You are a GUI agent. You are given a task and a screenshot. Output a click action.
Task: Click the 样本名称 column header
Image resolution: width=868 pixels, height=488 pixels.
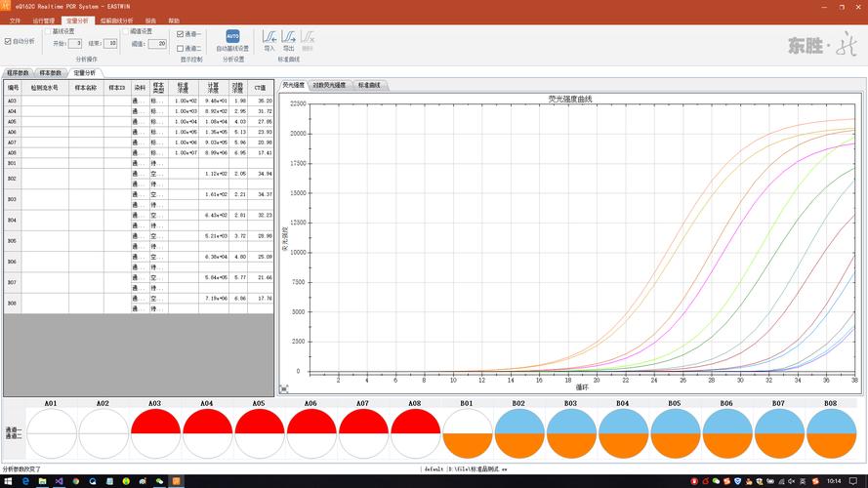(x=86, y=88)
